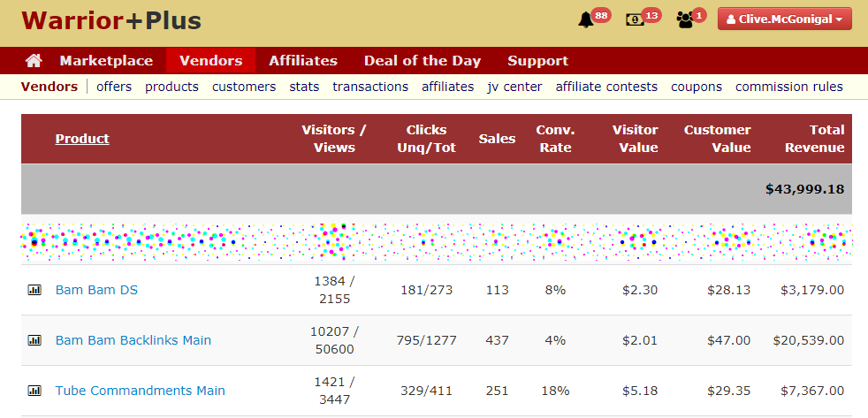Click the 1421 / 3447 visitors cell
The height and width of the screenshot is (418, 868).
tap(334, 391)
